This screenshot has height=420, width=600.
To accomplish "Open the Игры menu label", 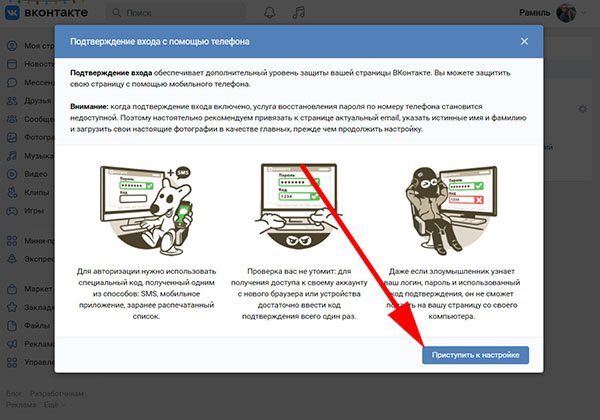I will (34, 210).
